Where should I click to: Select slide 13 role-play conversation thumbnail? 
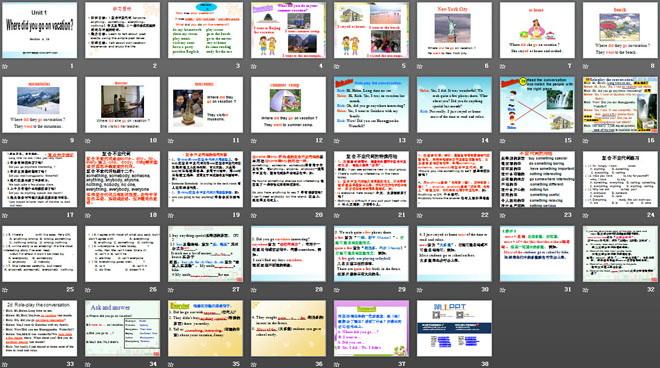[x=371, y=105]
